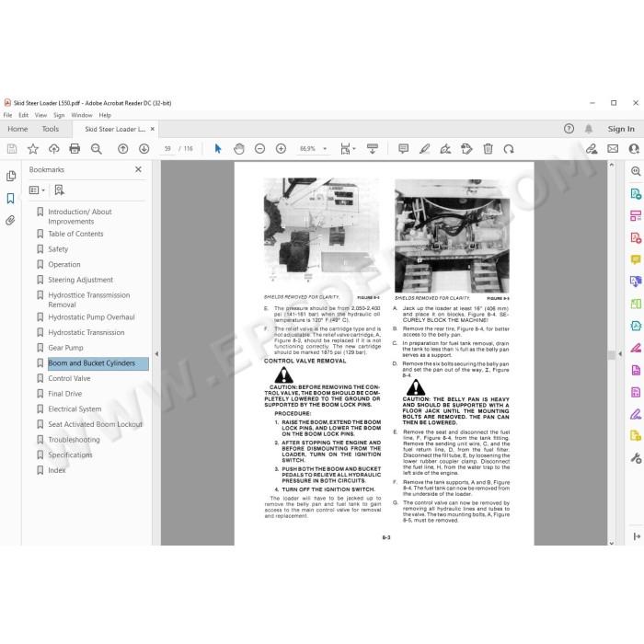Open the zoom level dropdown
This screenshot has height=644, width=644.
pos(325,149)
